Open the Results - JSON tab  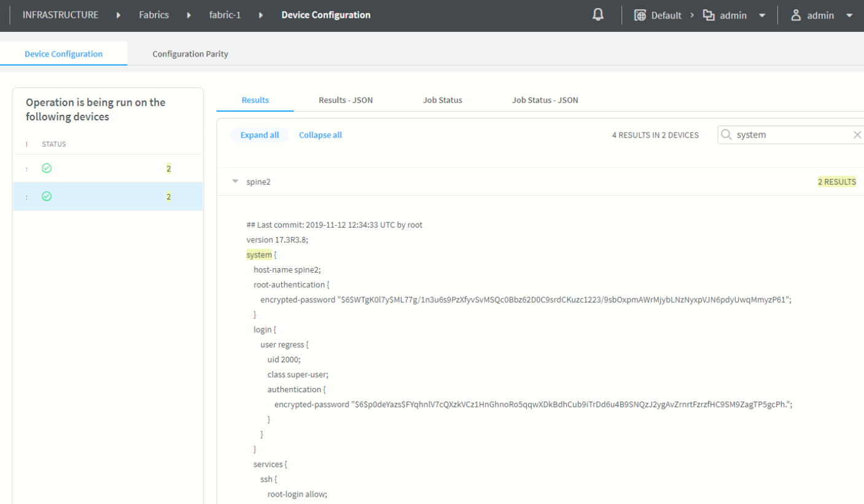pyautogui.click(x=346, y=100)
